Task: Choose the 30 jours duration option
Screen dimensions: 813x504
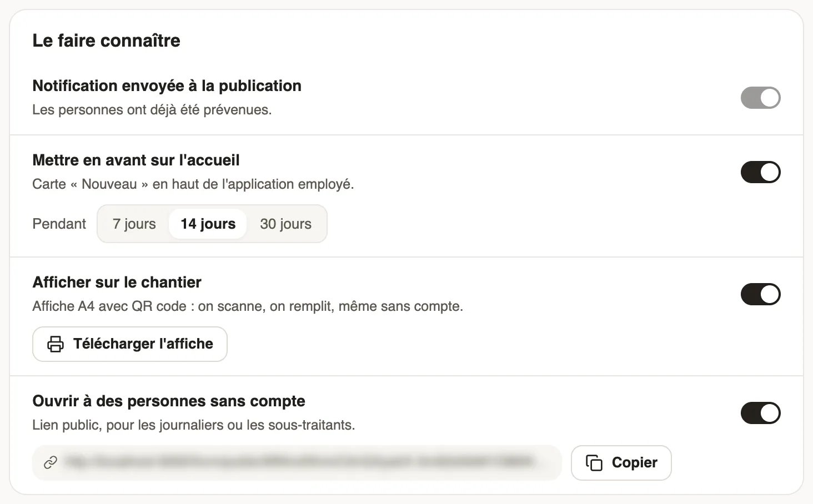Action: click(x=285, y=224)
